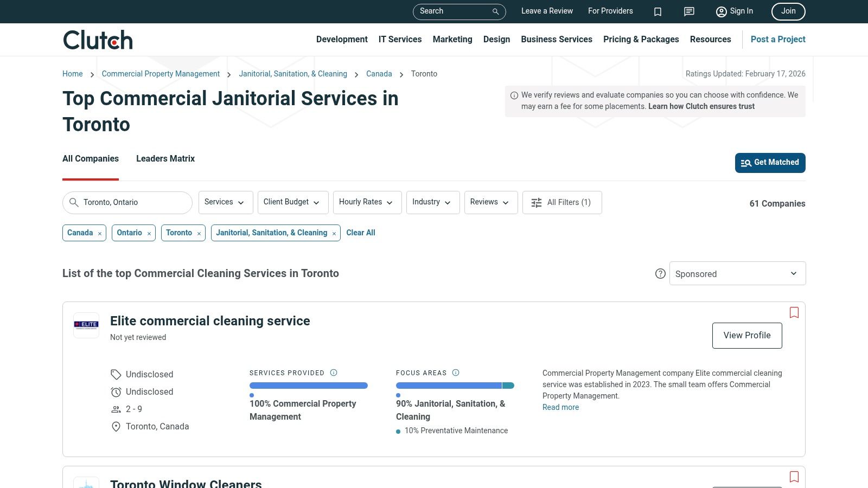Click View Profile for Elite cleaning
This screenshot has height=488, width=868.
(x=747, y=336)
